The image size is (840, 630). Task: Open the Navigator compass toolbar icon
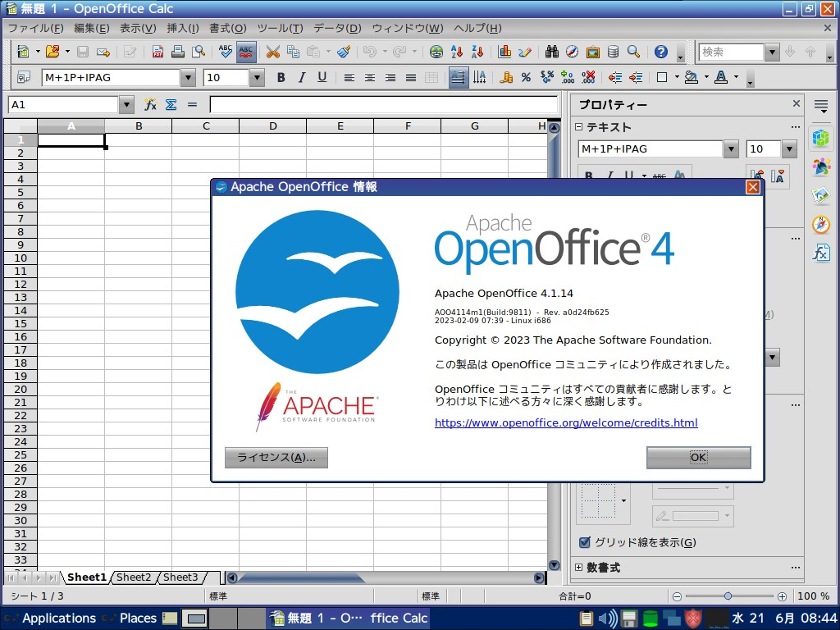[572, 52]
